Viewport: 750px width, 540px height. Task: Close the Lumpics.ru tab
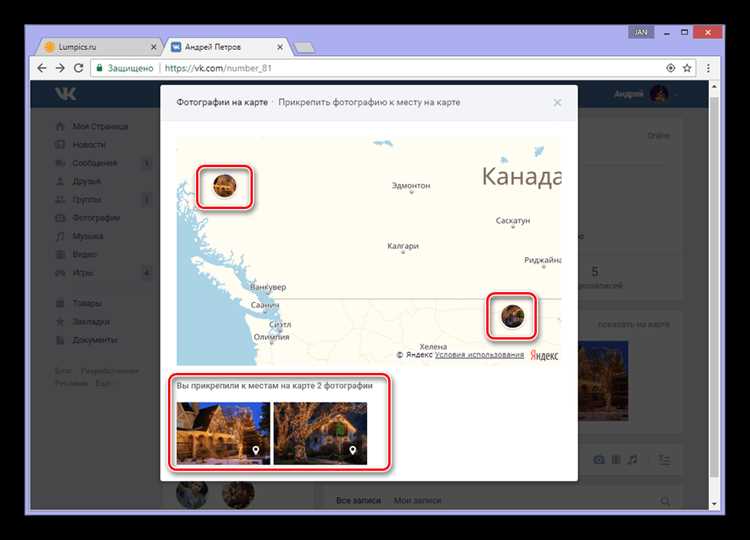click(x=154, y=47)
